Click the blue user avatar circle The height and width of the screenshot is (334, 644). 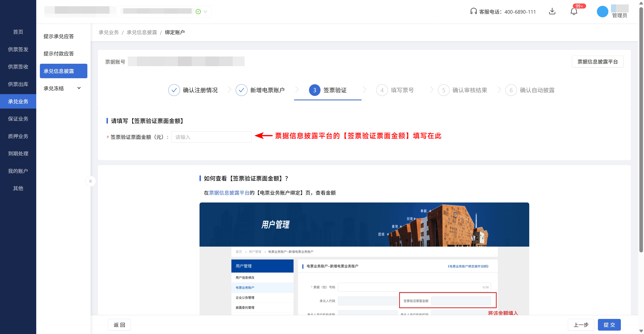tap(602, 11)
